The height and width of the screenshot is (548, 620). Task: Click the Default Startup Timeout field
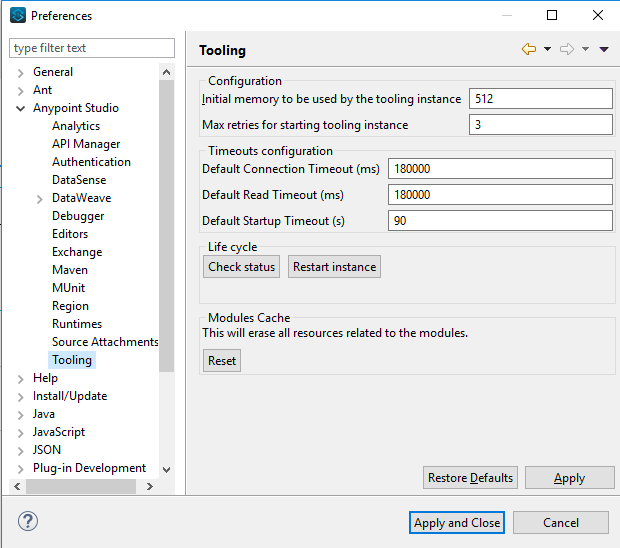click(x=500, y=221)
